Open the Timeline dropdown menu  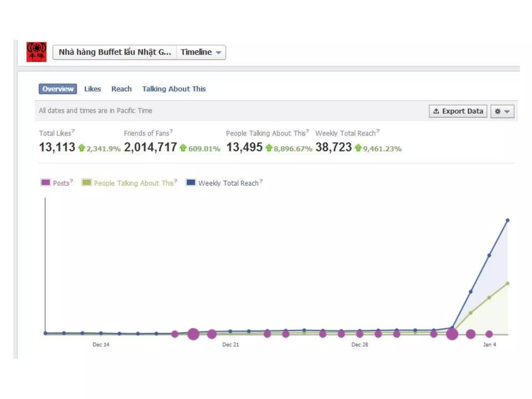pyautogui.click(x=201, y=52)
